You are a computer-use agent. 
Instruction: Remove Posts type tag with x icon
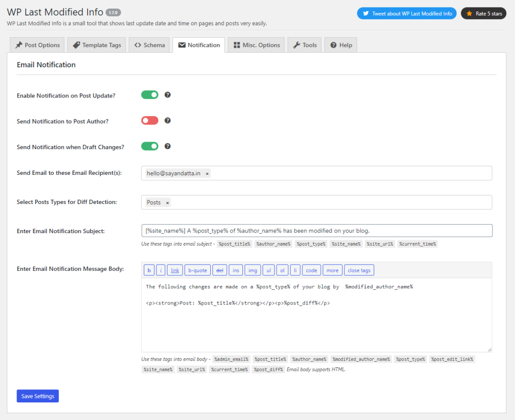[x=167, y=203]
